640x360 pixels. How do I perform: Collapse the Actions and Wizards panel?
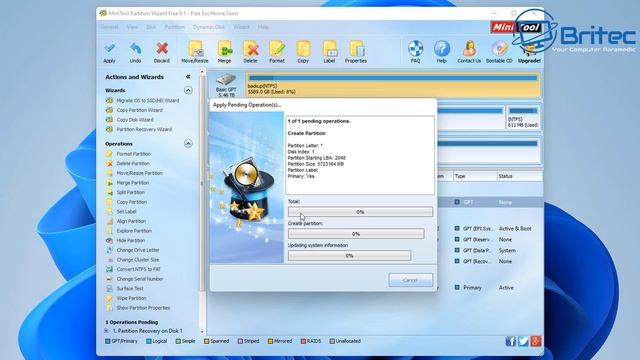pos(188,77)
